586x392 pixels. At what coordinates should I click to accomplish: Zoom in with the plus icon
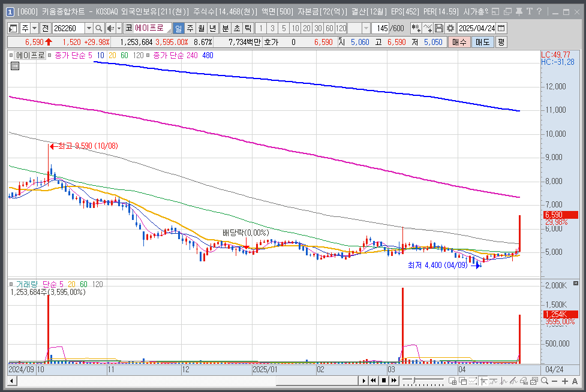(x=564, y=381)
